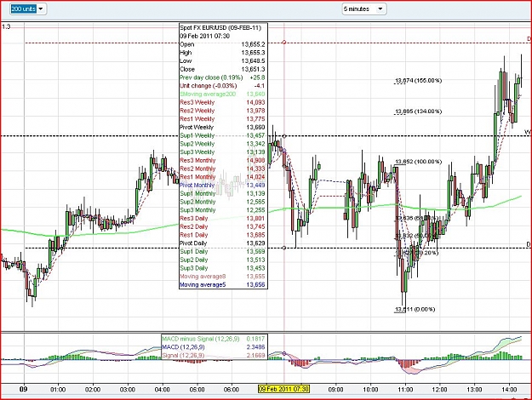The image size is (532, 400).
Task: Click the 12:00 time axis label
Action: click(x=440, y=390)
